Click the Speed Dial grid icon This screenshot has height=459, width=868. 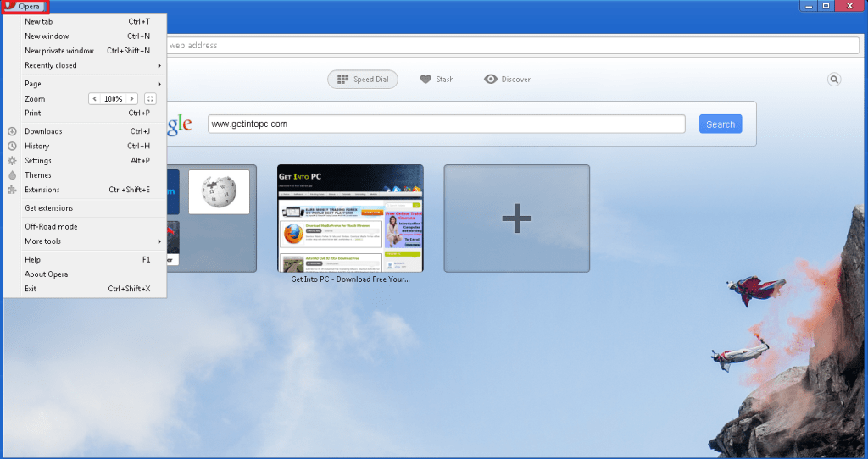[x=342, y=79]
